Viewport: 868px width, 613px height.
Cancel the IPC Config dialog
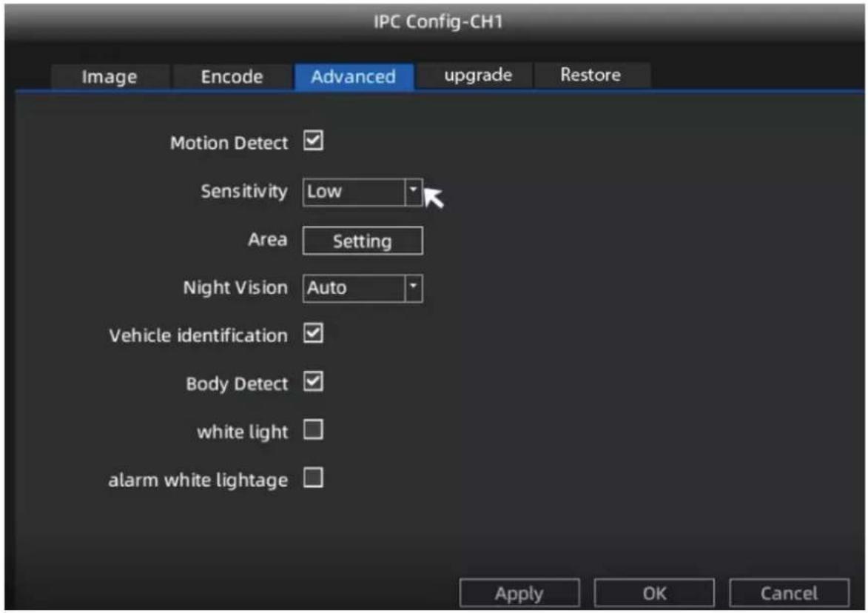click(789, 593)
